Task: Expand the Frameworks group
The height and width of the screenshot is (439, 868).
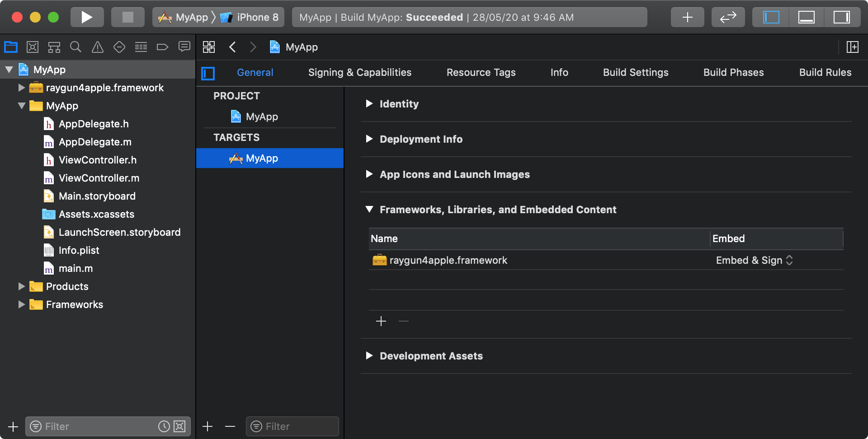Action: 21,304
